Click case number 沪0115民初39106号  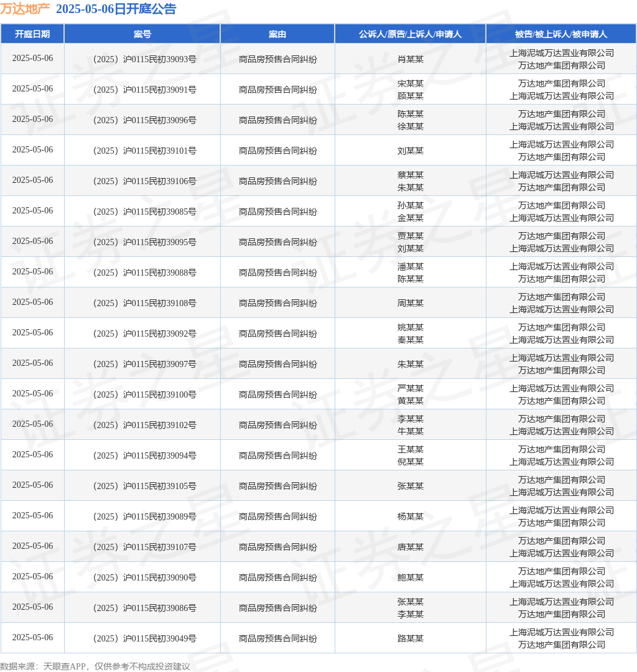(x=145, y=181)
